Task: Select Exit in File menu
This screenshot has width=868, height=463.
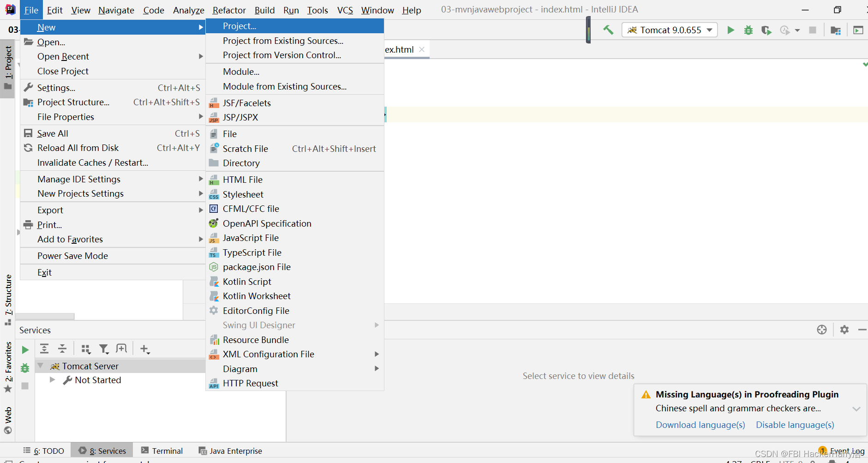Action: (113, 272)
